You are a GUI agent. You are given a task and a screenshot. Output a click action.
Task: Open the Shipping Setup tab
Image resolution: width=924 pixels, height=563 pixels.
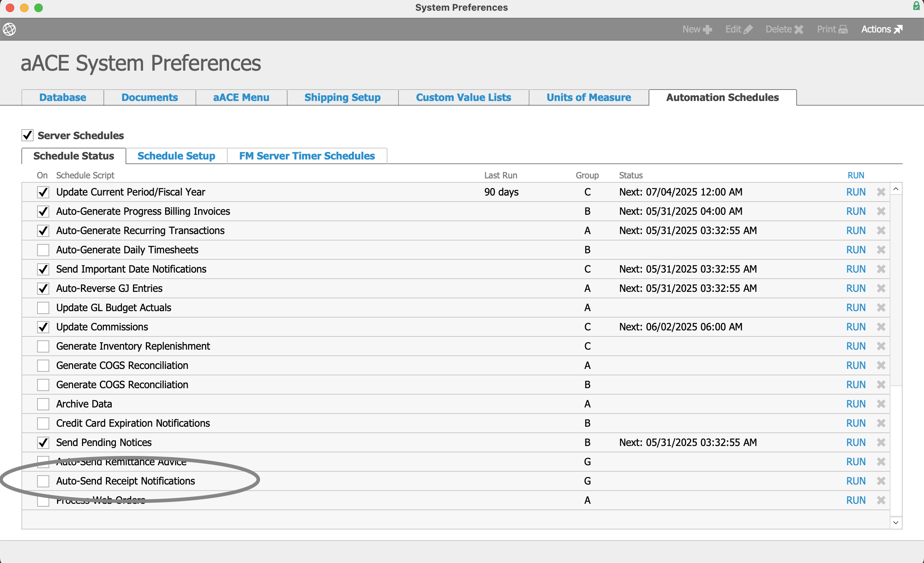[x=342, y=97]
